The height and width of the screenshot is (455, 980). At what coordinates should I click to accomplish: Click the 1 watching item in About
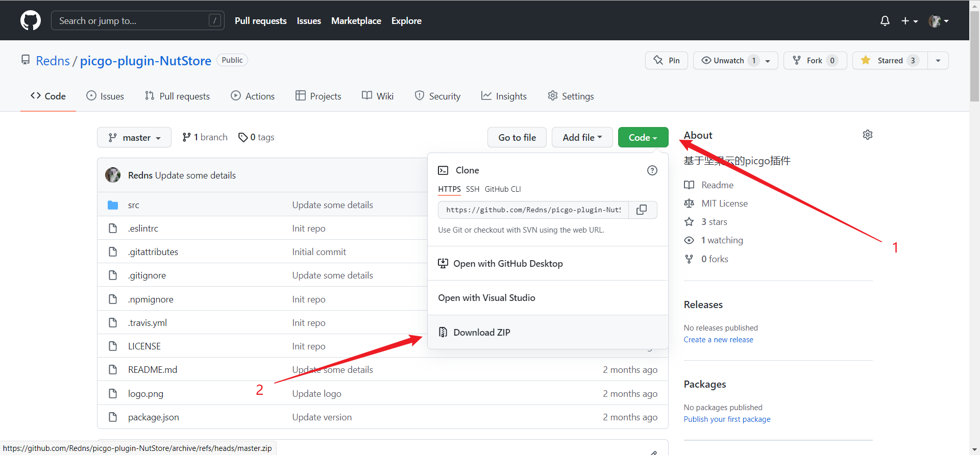[x=722, y=240]
